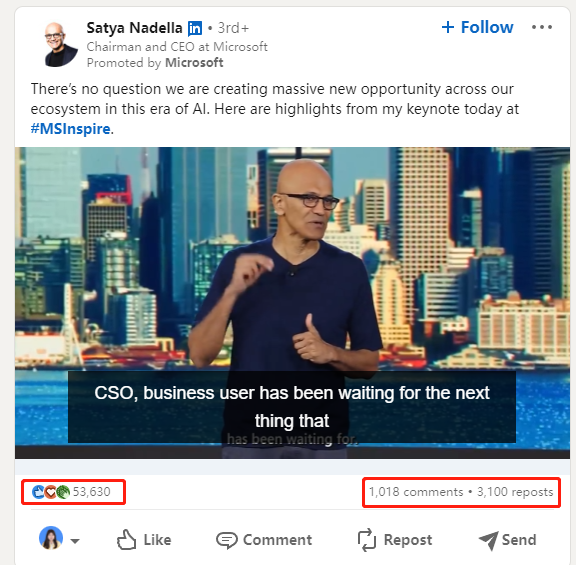View the 3,100 reposts
The width and height of the screenshot is (576, 565).
click(515, 492)
